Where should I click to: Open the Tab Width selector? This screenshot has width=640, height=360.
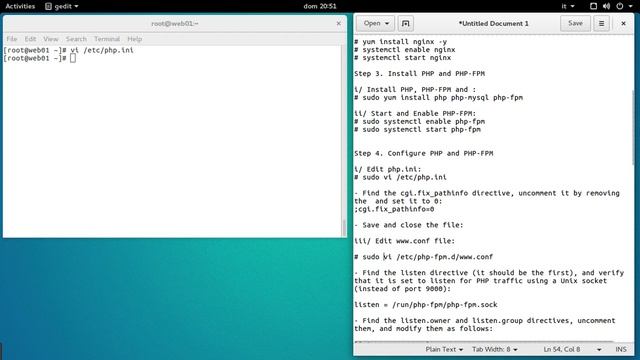pos(495,349)
